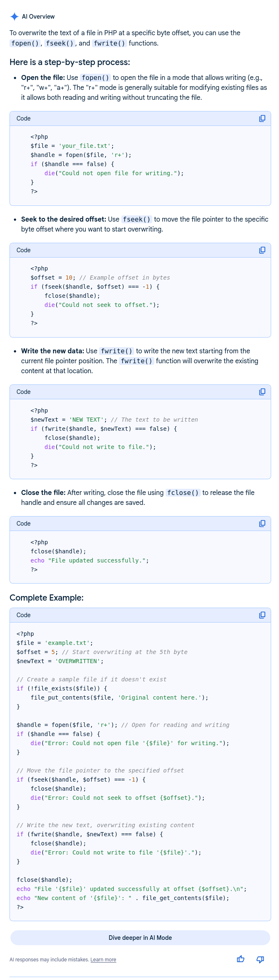
Task: Click the fseek() chip in the 'Seek to the desired offset' bullet
Action: [x=137, y=219]
